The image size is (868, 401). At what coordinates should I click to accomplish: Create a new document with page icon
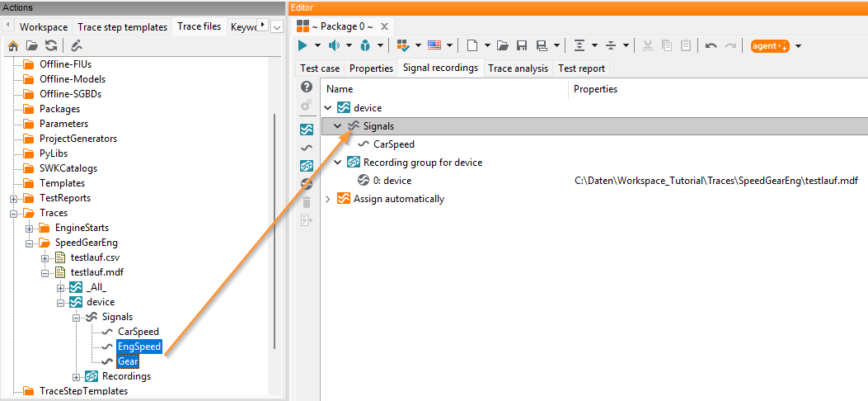pos(472,45)
